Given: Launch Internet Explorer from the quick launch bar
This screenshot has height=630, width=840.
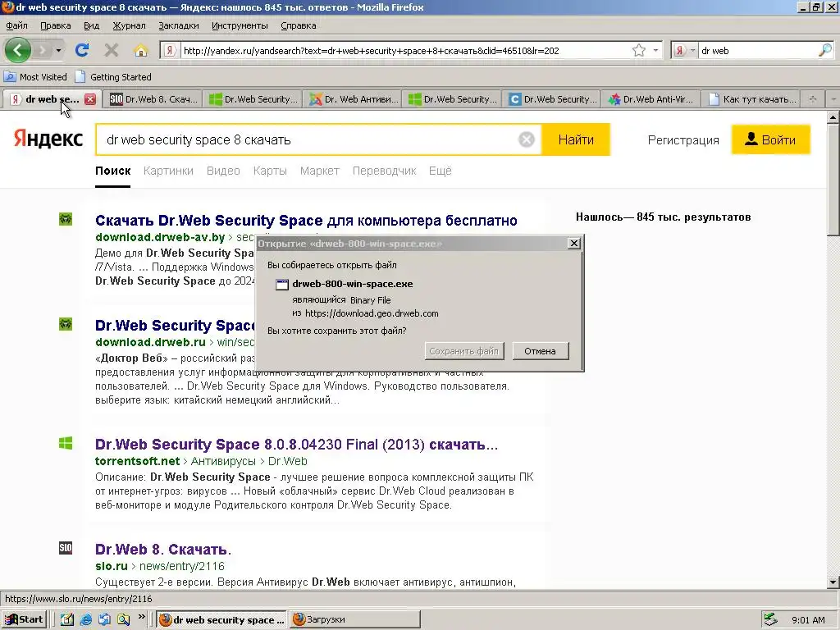Looking at the screenshot, I should click(x=85, y=620).
